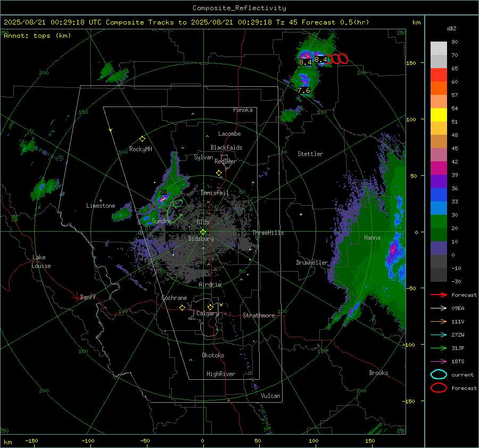Click the Lacombe label
Image resolution: width=479 pixels, height=448 pixels.
point(229,134)
